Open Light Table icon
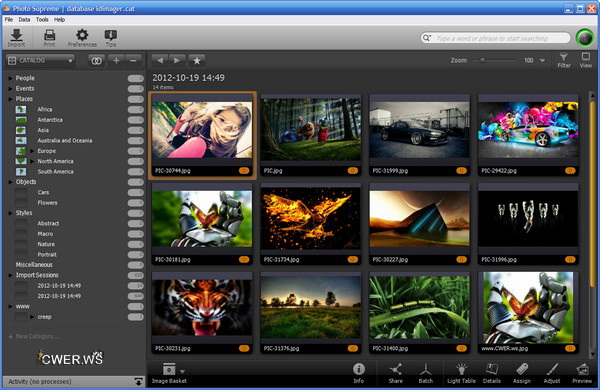Image resolution: width=600 pixels, height=390 pixels. 461,369
